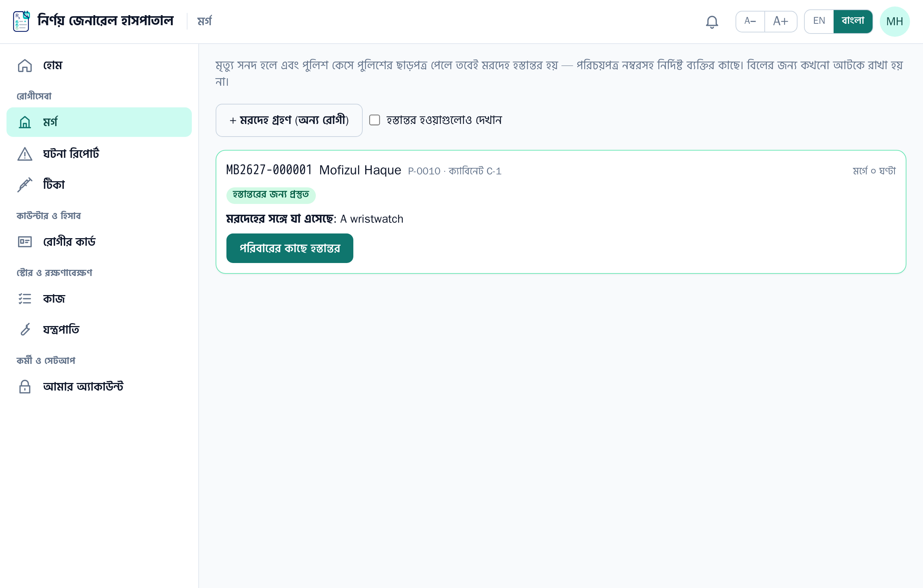This screenshot has height=588, width=923.
Task: Open রোগীর কার্ড sidebar item
Action: pyautogui.click(x=99, y=242)
